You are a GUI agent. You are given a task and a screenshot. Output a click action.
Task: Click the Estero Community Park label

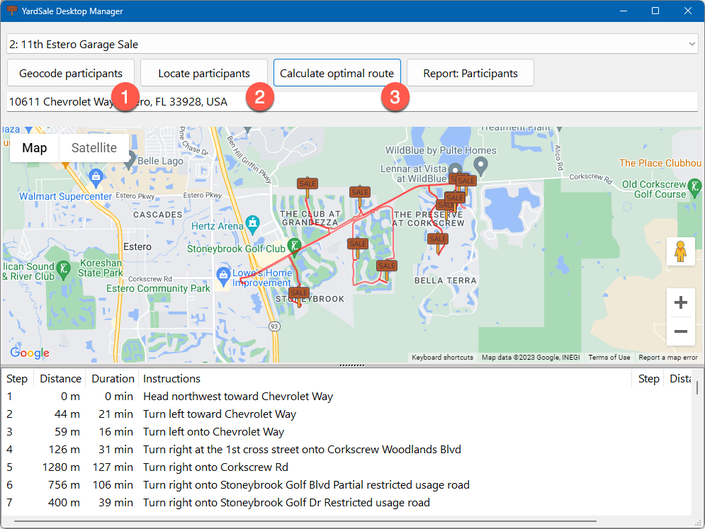click(158, 289)
